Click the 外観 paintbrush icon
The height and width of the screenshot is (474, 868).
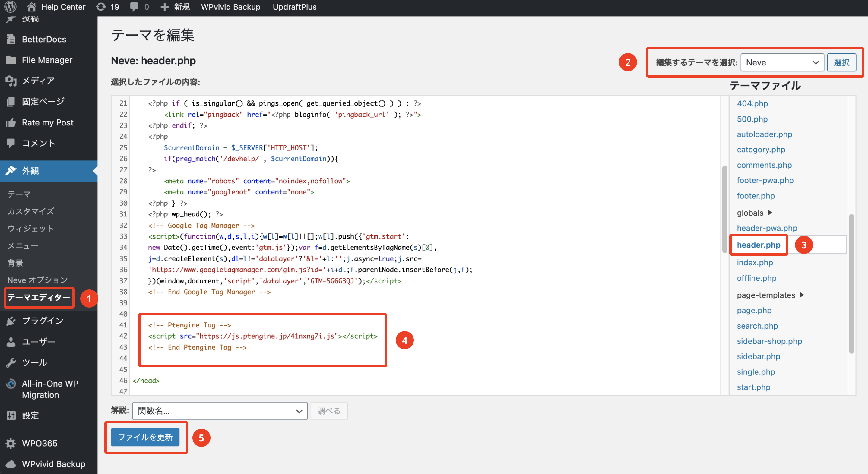[x=11, y=170]
